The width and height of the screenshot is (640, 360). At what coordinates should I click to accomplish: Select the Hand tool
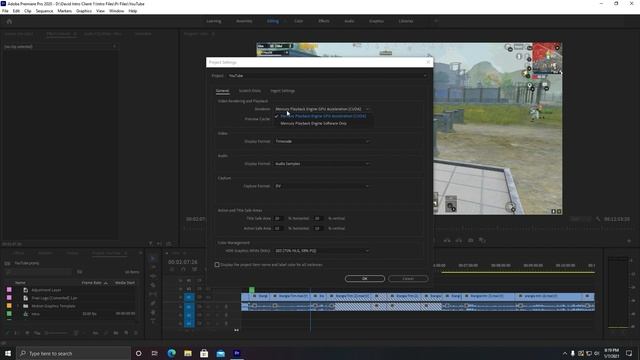click(x=153, y=312)
